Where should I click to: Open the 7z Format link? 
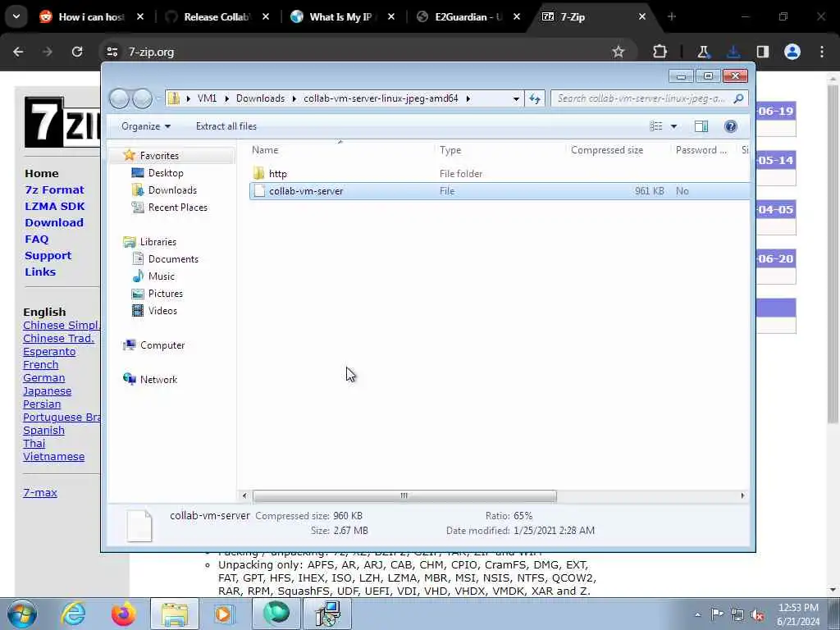coord(55,189)
